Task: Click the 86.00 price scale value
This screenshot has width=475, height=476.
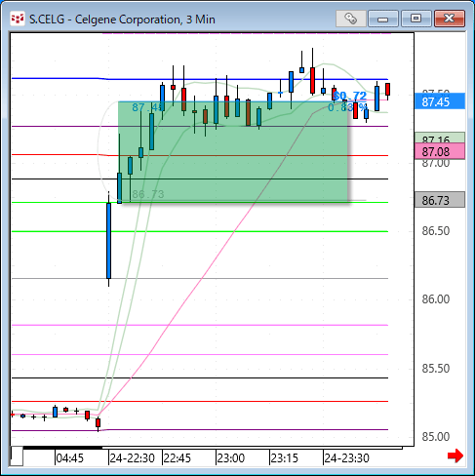Action: (x=436, y=299)
